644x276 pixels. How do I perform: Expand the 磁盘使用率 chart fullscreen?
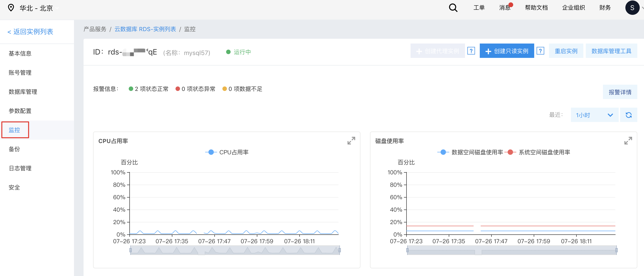coord(628,141)
